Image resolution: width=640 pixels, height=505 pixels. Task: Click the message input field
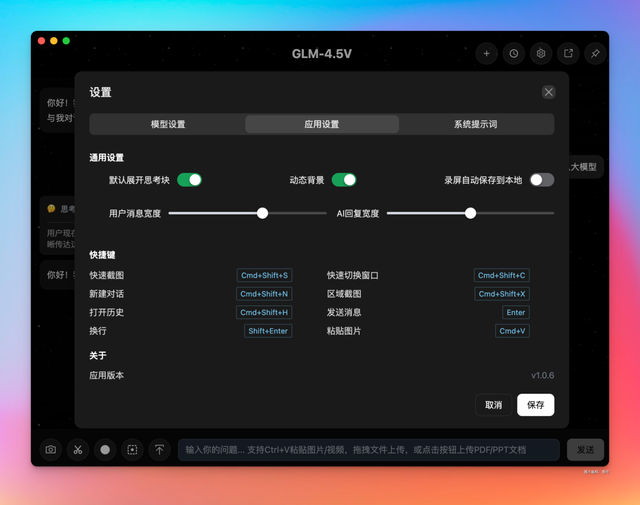click(x=369, y=450)
